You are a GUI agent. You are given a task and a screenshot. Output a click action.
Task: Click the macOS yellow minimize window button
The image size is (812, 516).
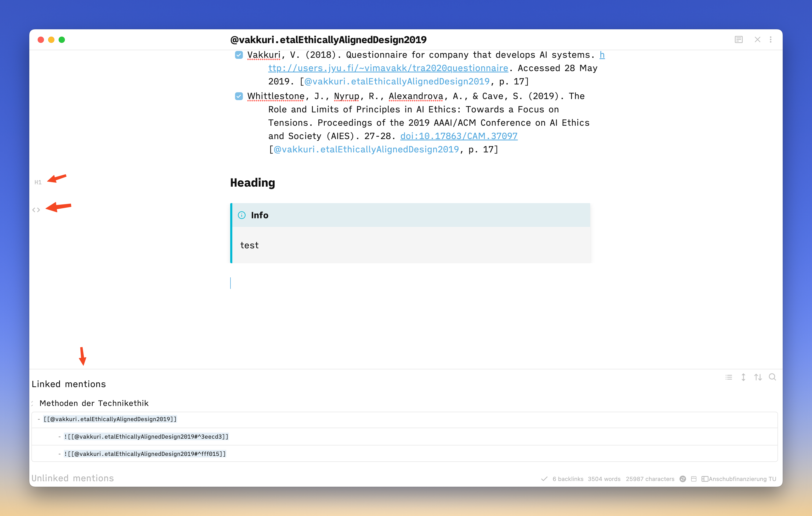(51, 40)
